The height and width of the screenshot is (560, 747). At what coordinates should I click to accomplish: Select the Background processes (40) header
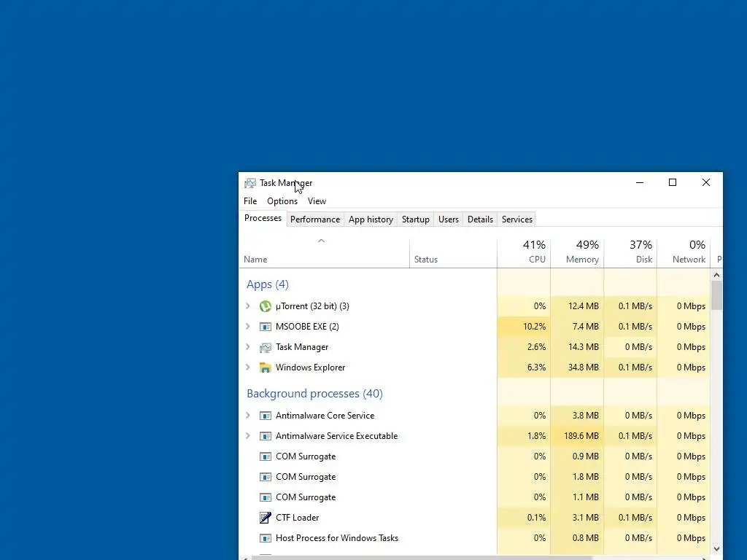tap(314, 393)
